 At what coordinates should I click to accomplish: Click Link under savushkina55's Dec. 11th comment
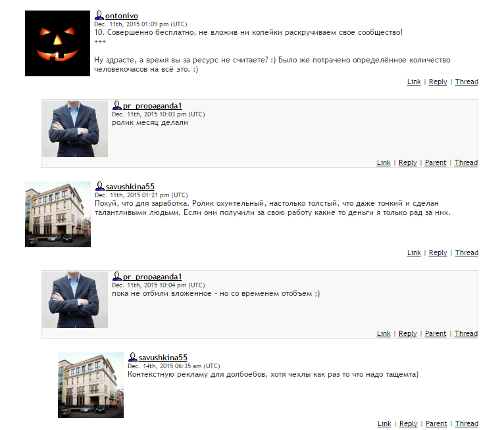(x=414, y=252)
